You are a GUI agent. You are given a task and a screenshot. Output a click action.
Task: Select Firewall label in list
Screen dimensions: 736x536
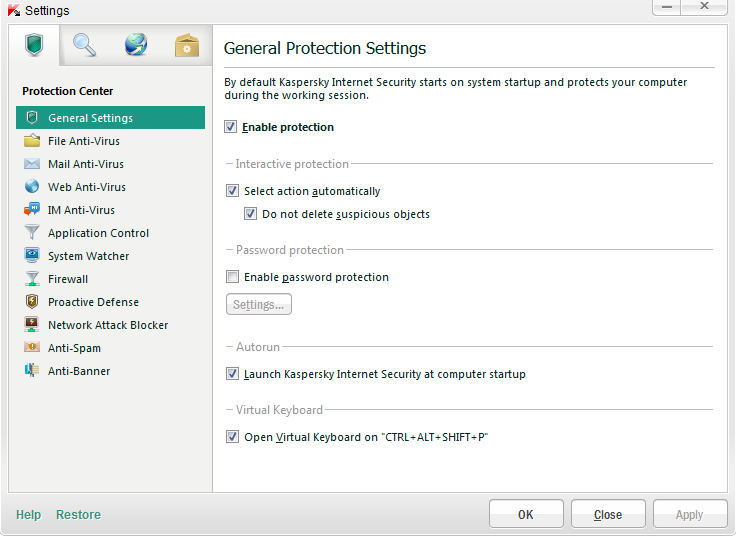[x=68, y=279]
